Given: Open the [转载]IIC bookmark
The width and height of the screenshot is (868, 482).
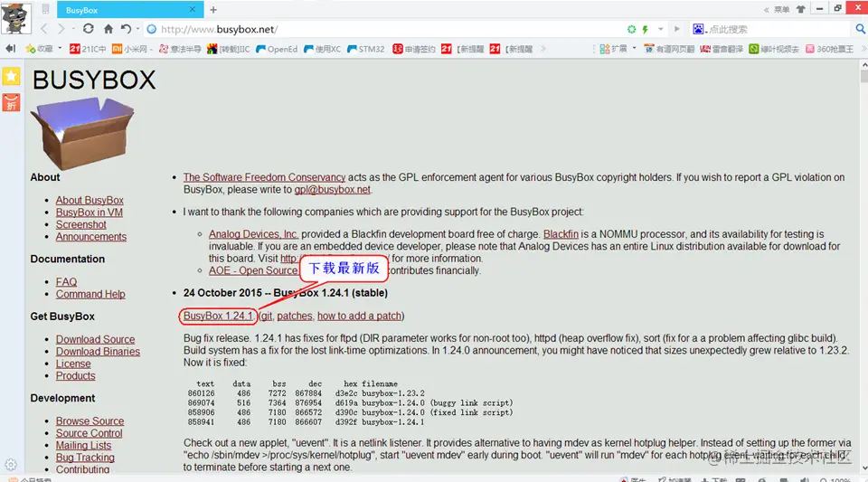Looking at the screenshot, I should point(228,49).
